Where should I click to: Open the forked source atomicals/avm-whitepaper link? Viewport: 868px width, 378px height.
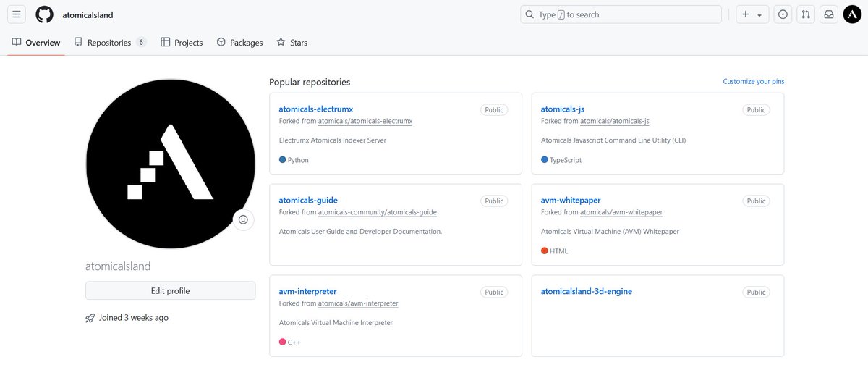coord(621,212)
